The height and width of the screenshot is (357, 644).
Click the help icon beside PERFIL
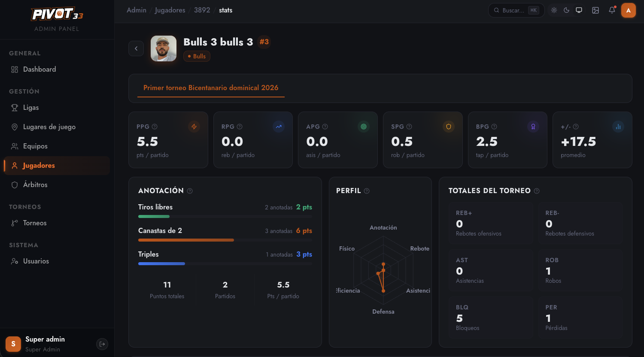(x=367, y=191)
